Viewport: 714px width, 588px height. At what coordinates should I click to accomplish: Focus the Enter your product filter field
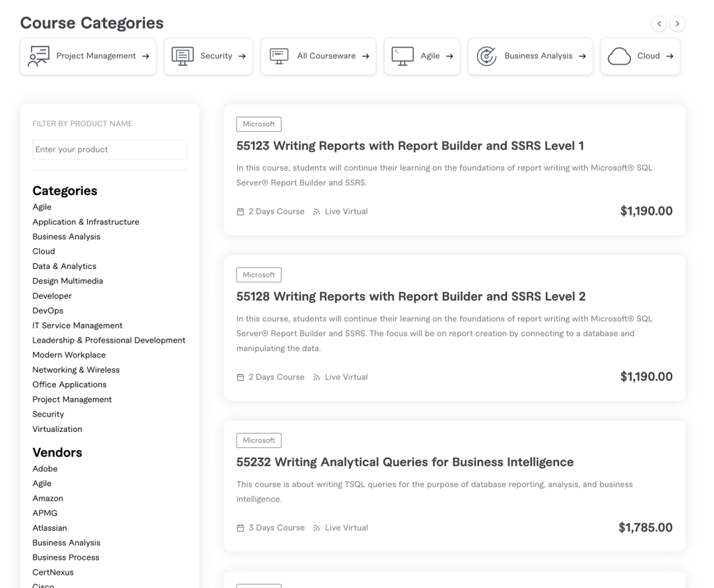click(109, 150)
